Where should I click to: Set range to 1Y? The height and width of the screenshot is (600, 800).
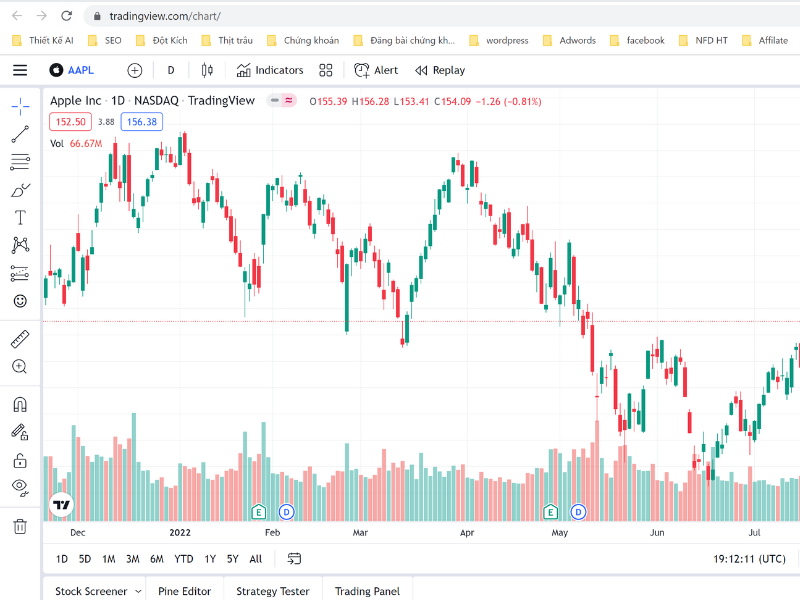click(x=210, y=559)
